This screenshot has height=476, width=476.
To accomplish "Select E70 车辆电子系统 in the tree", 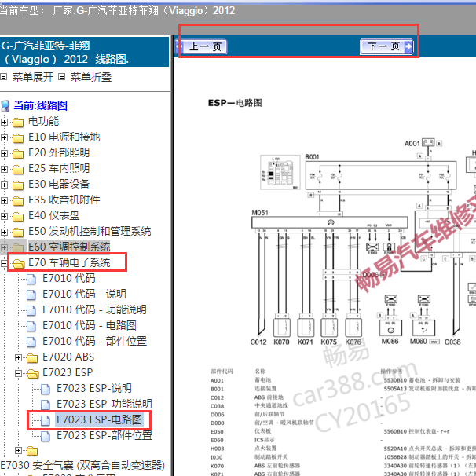I will point(69,263).
